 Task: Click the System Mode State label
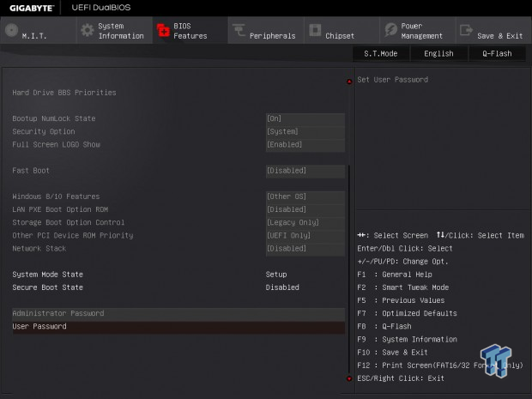(47, 275)
